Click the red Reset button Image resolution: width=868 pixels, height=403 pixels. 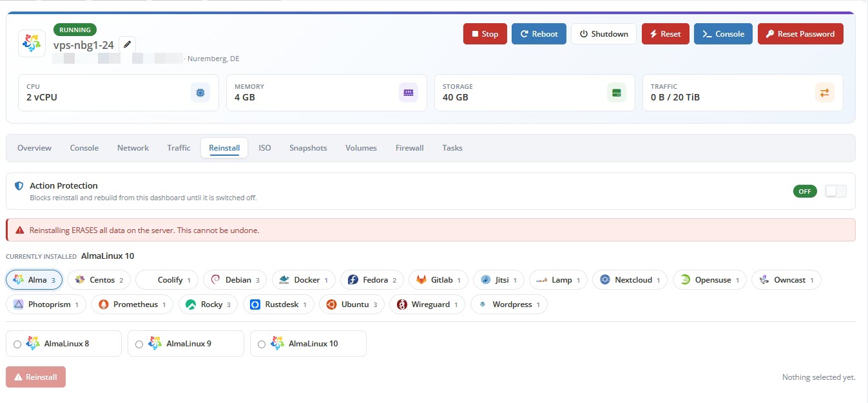666,34
